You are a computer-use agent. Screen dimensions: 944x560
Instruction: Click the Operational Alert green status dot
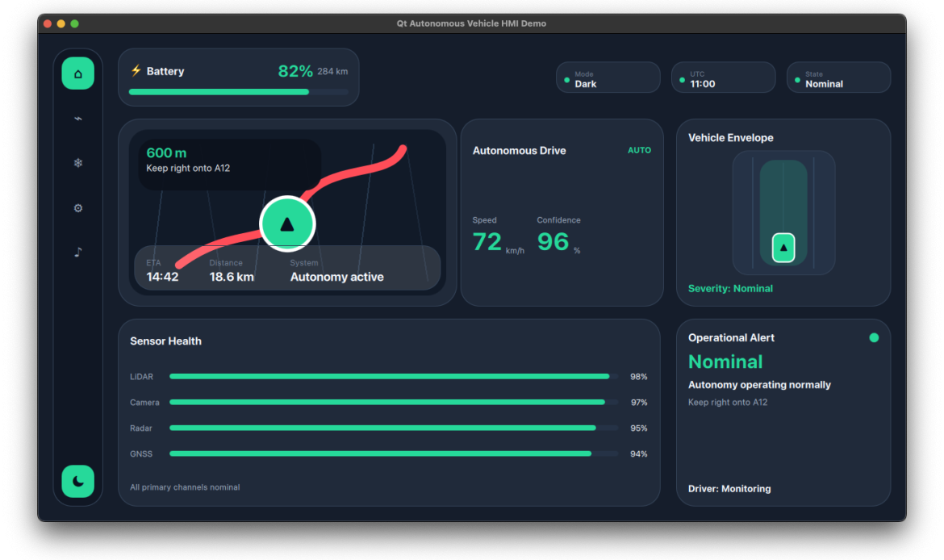[x=874, y=338]
